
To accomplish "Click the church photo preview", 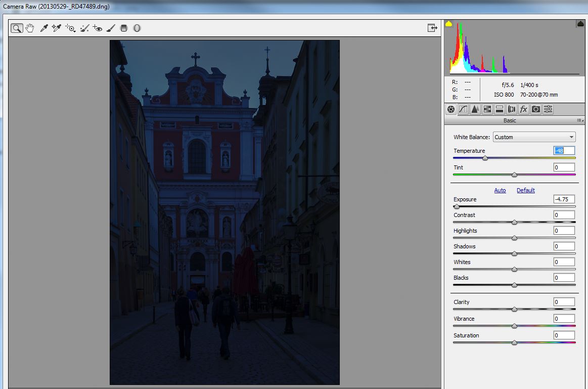I will [224, 212].
